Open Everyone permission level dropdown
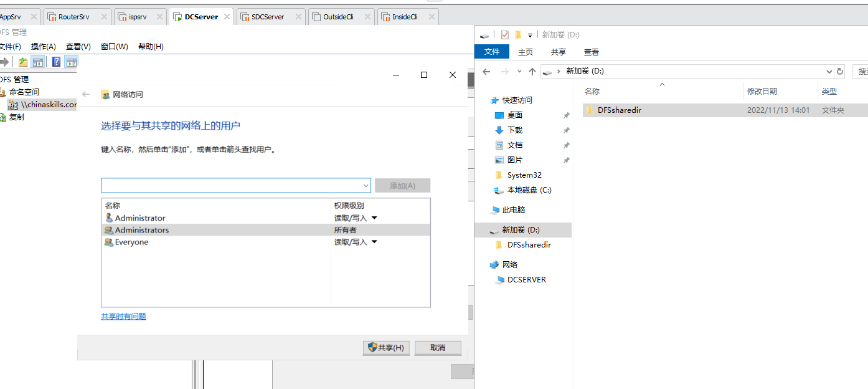The image size is (868, 389). [374, 242]
